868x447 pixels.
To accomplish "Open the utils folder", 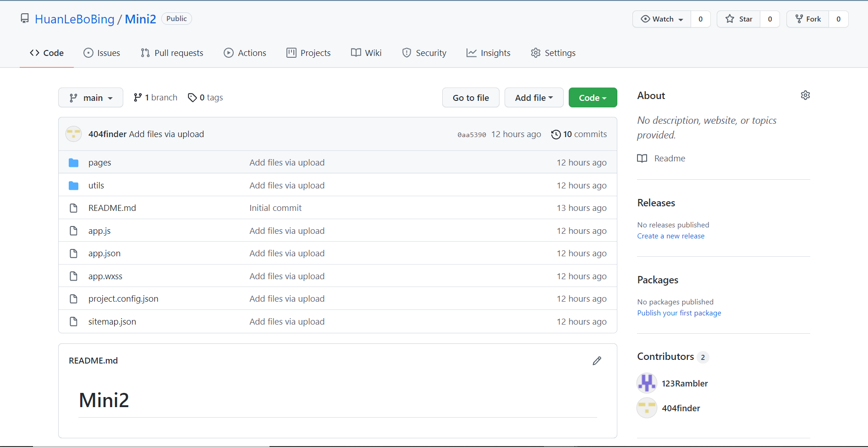I will point(96,186).
